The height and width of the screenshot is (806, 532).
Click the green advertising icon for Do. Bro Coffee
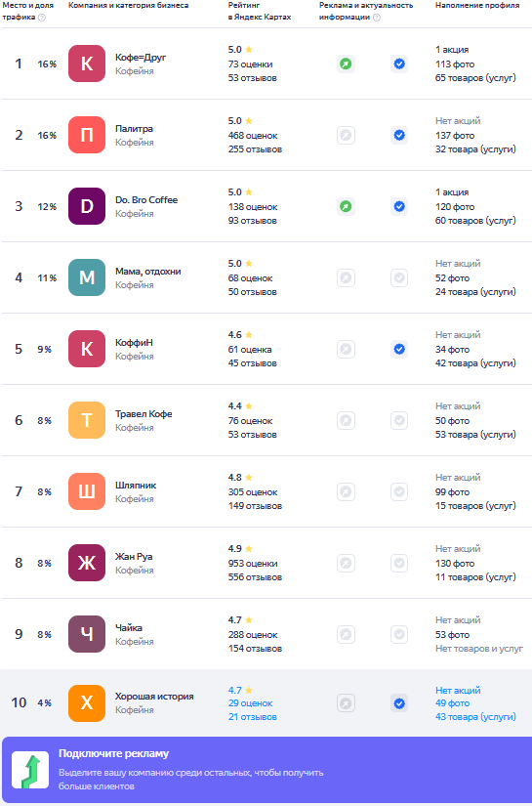(346, 207)
